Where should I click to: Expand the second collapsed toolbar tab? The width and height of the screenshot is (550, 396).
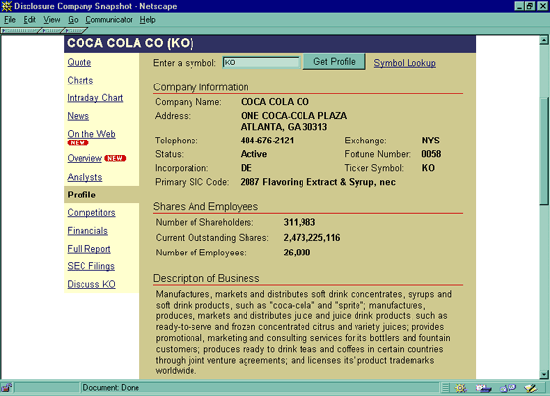[x=52, y=31]
